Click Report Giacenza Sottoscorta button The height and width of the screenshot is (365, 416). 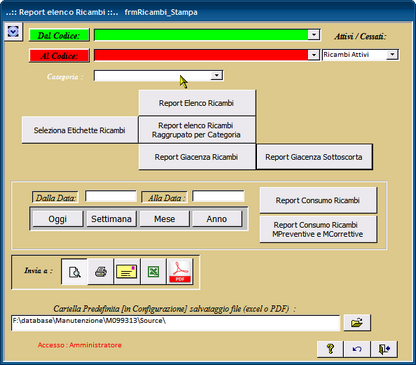click(314, 157)
